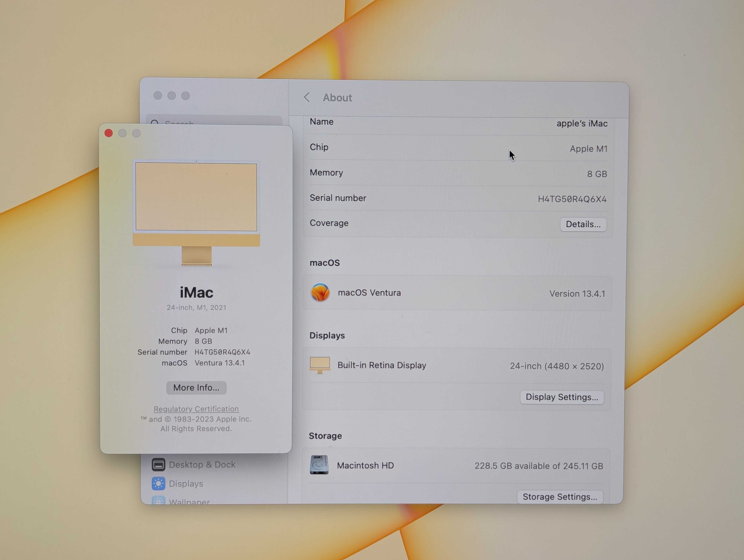Open Desktop & Dock sidebar icon
This screenshot has width=744, height=560.
(158, 464)
